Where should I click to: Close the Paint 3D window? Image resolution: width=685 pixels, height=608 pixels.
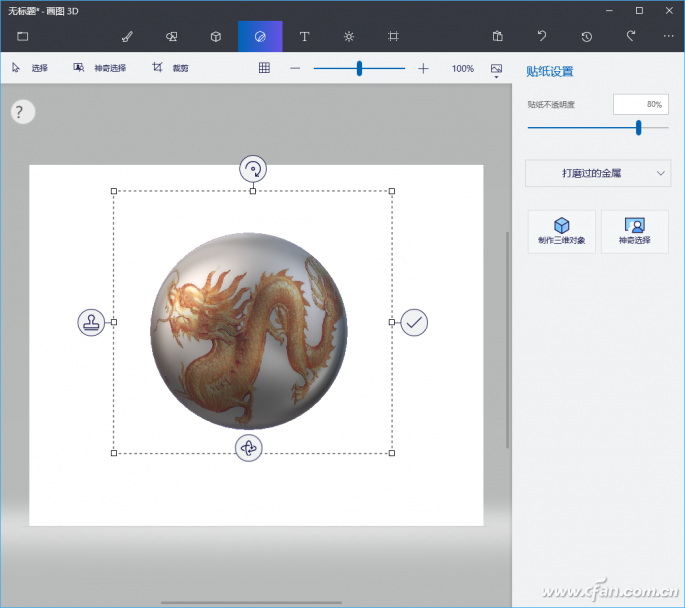pos(669,10)
